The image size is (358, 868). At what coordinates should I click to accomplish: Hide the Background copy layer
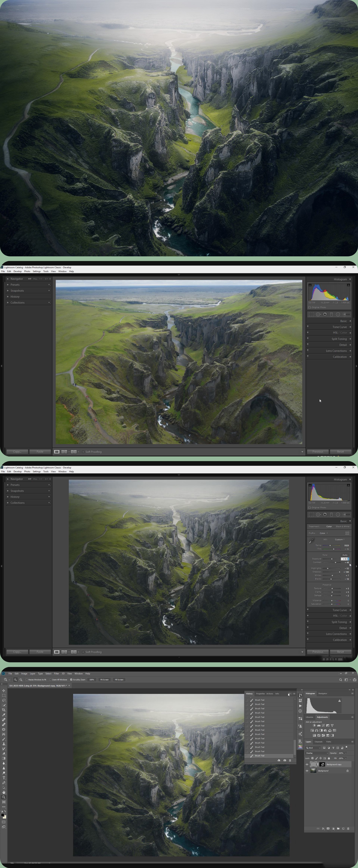307,765
